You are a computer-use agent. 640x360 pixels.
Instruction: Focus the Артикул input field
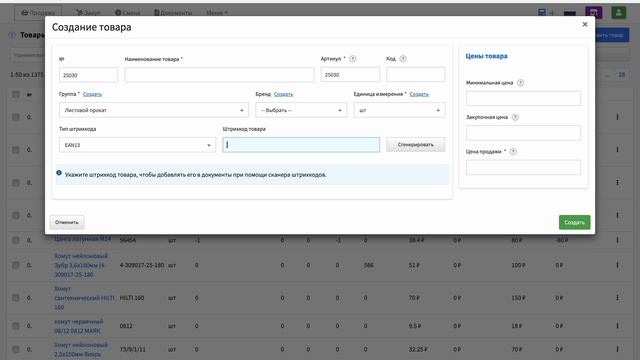click(x=350, y=75)
